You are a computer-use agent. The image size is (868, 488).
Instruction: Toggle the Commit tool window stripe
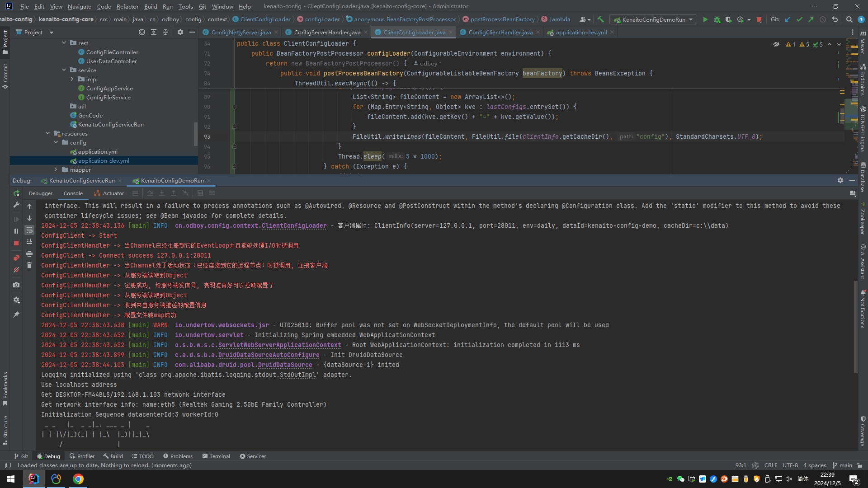point(5,76)
